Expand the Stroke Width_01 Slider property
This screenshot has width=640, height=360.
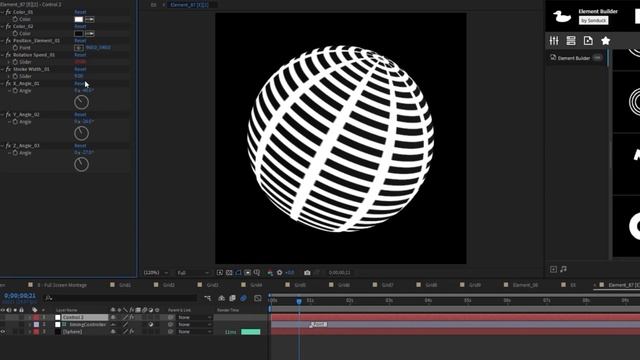click(9, 76)
